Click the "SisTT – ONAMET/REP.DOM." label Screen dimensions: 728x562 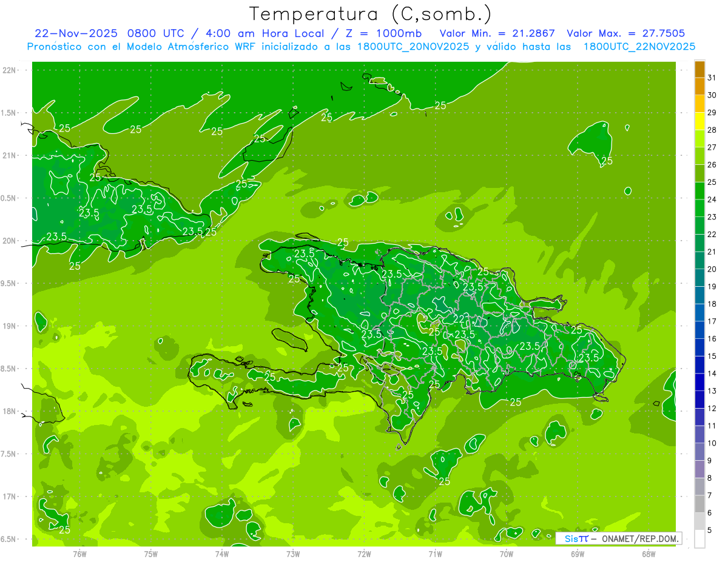click(x=618, y=538)
